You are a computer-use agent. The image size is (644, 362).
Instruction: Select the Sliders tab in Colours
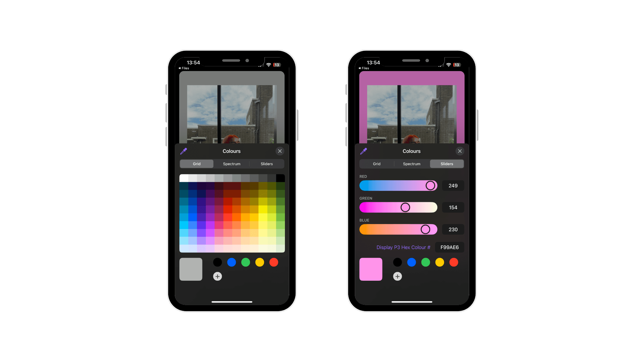[266, 163]
